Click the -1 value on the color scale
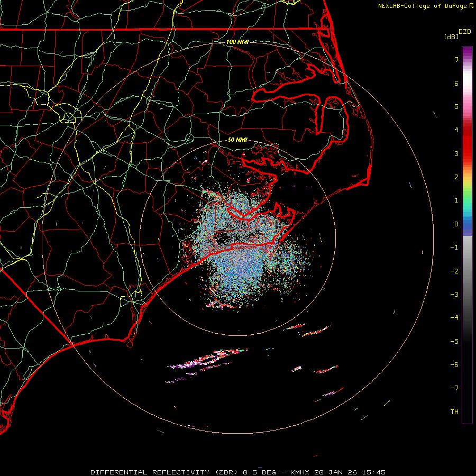Image resolution: width=476 pixels, height=476 pixels. [x=454, y=248]
